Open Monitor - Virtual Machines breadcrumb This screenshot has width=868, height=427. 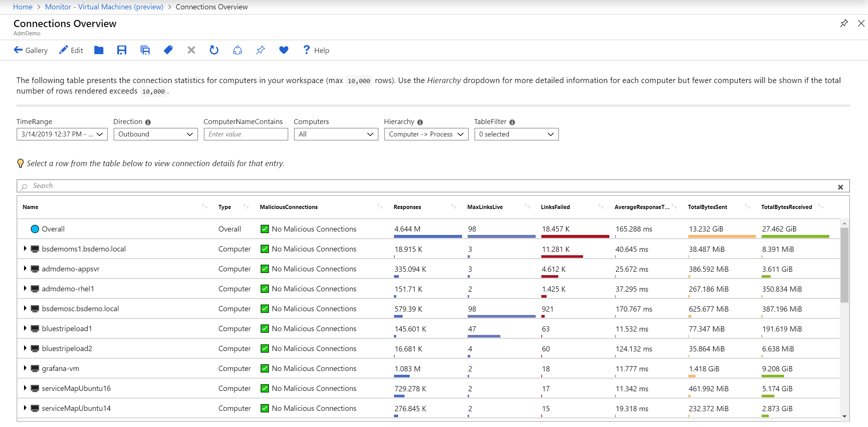coord(104,7)
